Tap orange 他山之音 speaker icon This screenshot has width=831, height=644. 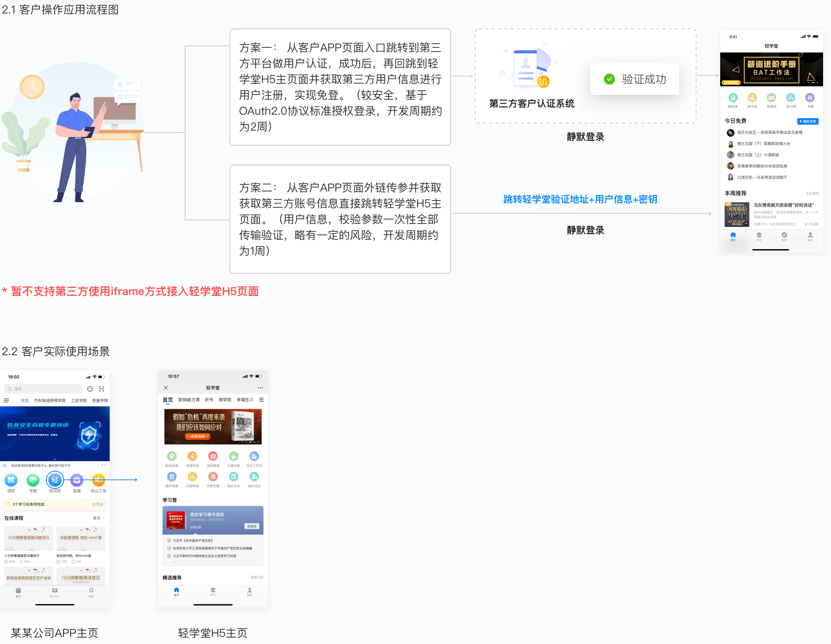pos(99,480)
